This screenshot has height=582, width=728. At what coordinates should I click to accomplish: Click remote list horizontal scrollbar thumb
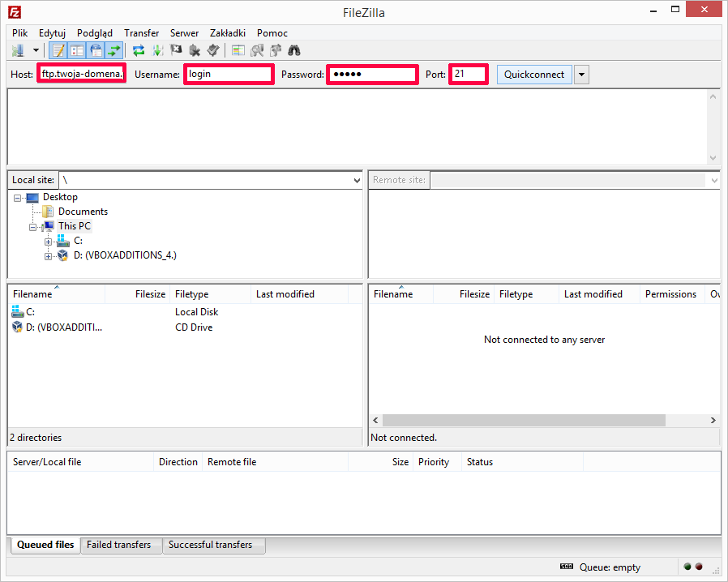point(524,421)
